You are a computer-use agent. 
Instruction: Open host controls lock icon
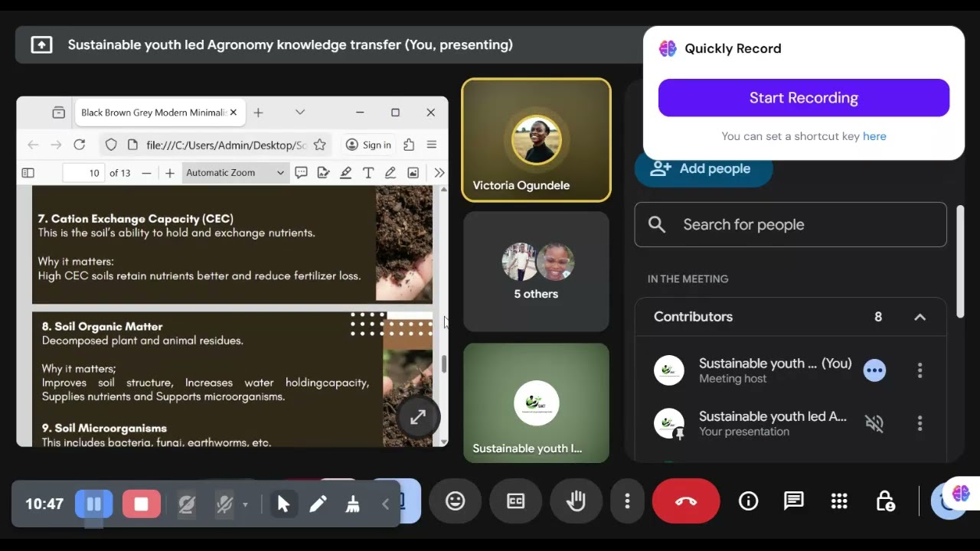(885, 501)
